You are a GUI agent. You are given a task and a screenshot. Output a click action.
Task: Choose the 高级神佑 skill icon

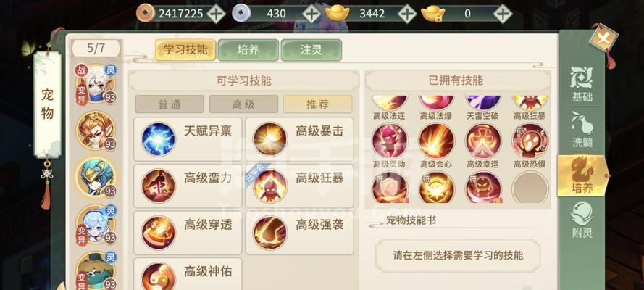click(158, 277)
